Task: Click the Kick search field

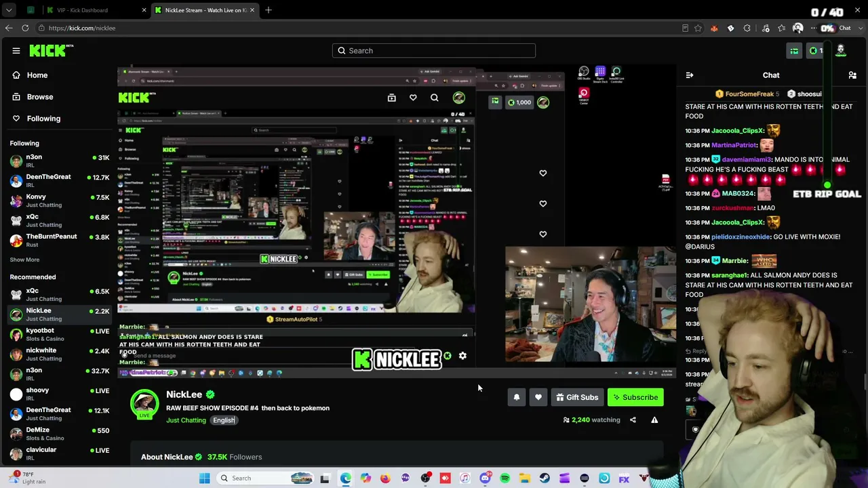Action: click(434, 51)
